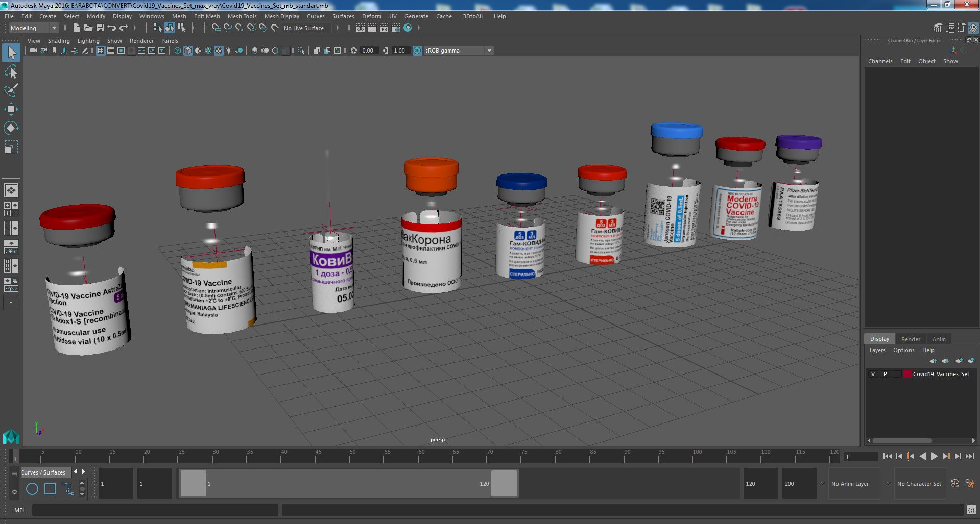Screen dimensions: 980x524
Task: Toggle wireframe display in viewport
Action: [178, 51]
